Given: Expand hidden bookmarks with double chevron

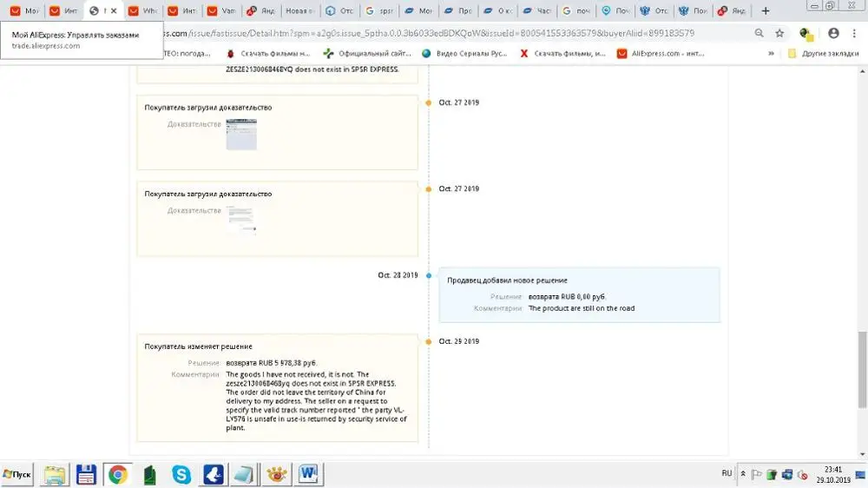Looking at the screenshot, I should (771, 54).
